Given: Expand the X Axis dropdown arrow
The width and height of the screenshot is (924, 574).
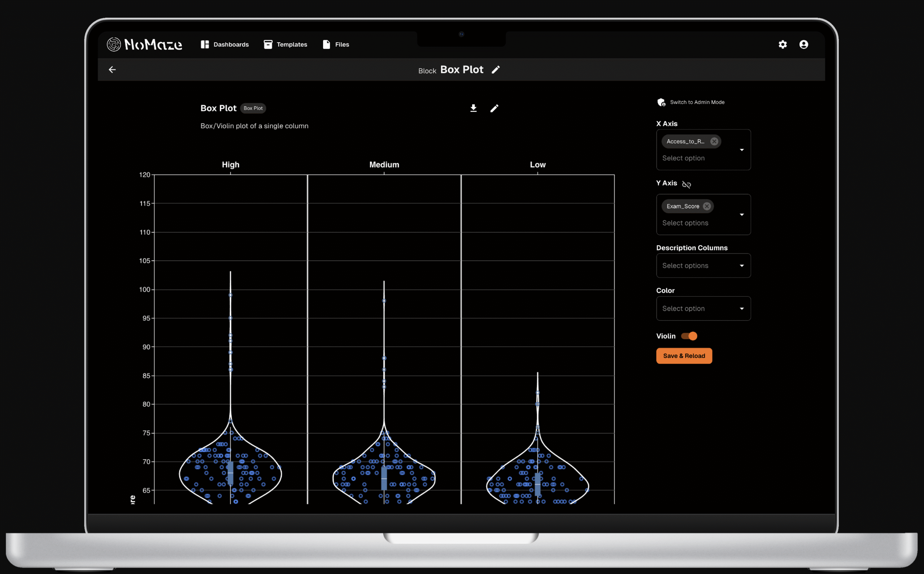Looking at the screenshot, I should (x=742, y=150).
